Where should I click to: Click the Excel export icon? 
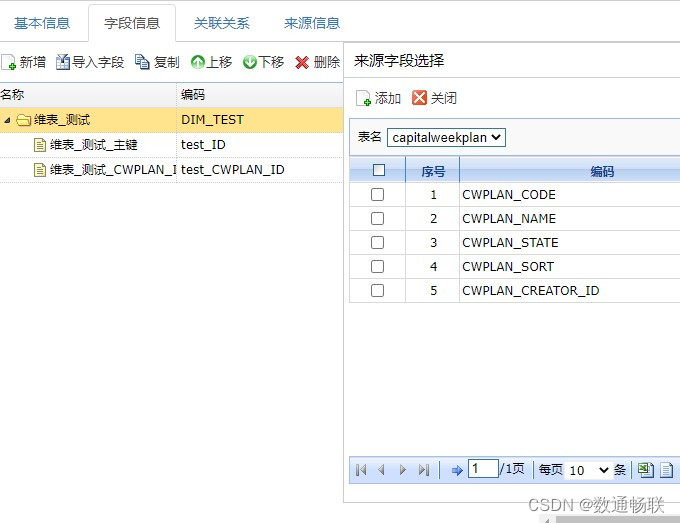tap(646, 470)
